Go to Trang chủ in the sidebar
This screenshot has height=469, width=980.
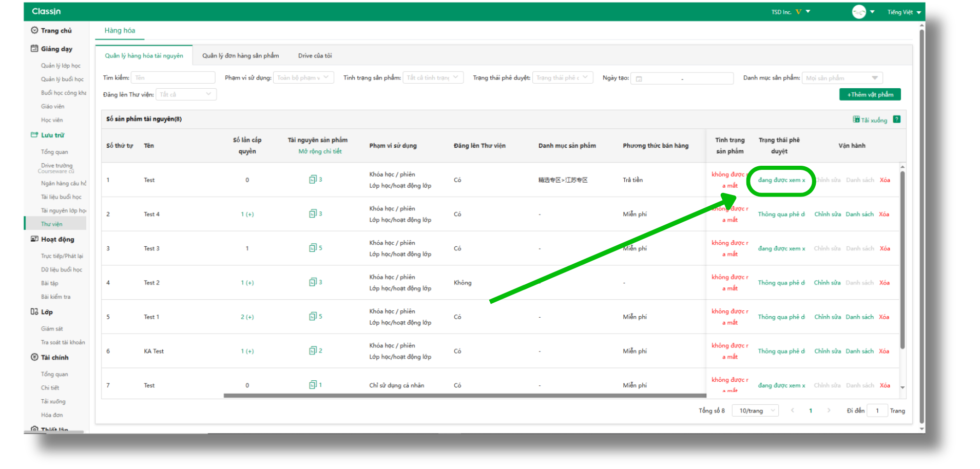56,31
